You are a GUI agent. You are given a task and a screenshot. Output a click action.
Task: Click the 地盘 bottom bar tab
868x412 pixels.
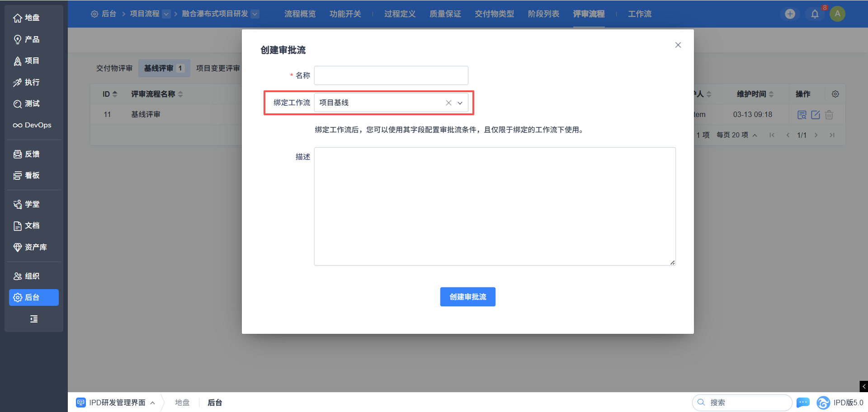click(x=182, y=403)
